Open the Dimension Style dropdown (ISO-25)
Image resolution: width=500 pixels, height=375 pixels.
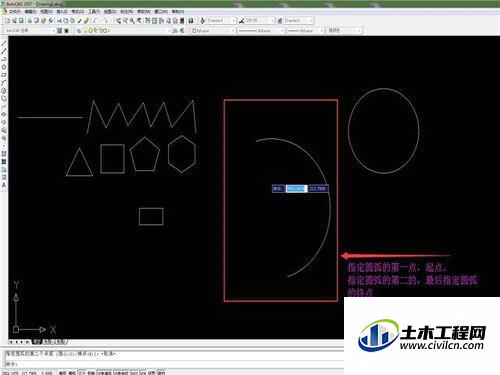(259, 21)
